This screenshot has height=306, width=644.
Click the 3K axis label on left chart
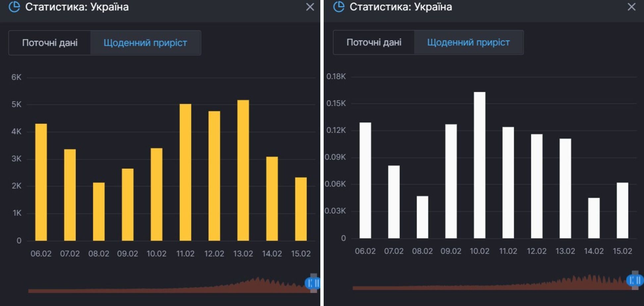coord(16,159)
